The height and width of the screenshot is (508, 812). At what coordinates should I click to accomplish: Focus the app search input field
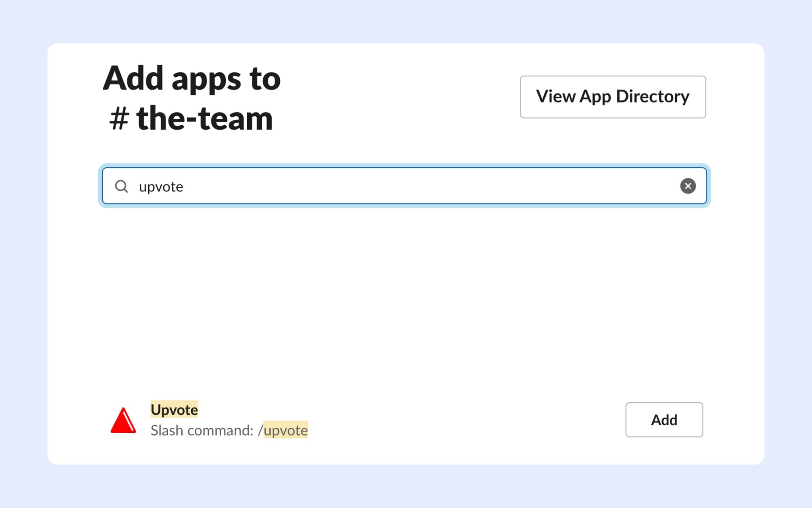404,186
